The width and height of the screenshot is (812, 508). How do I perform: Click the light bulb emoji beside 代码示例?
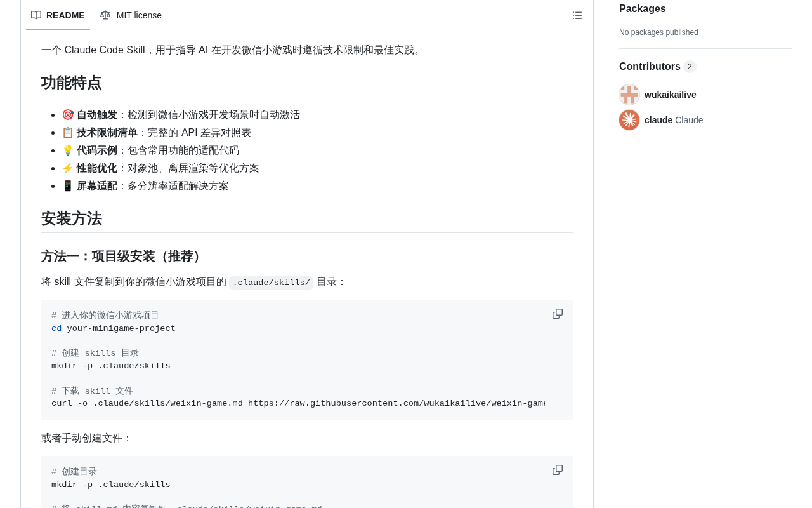point(68,150)
